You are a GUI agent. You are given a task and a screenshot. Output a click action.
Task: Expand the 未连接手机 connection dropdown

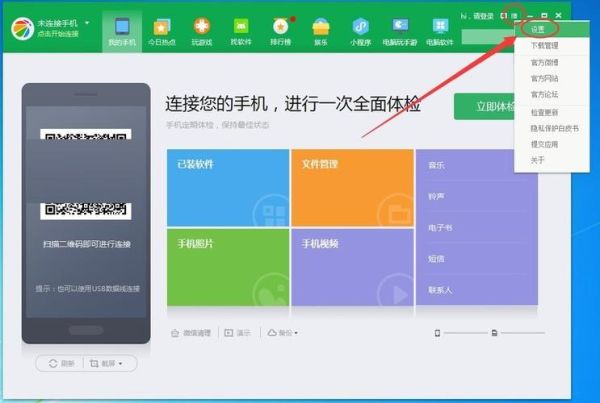[x=87, y=21]
